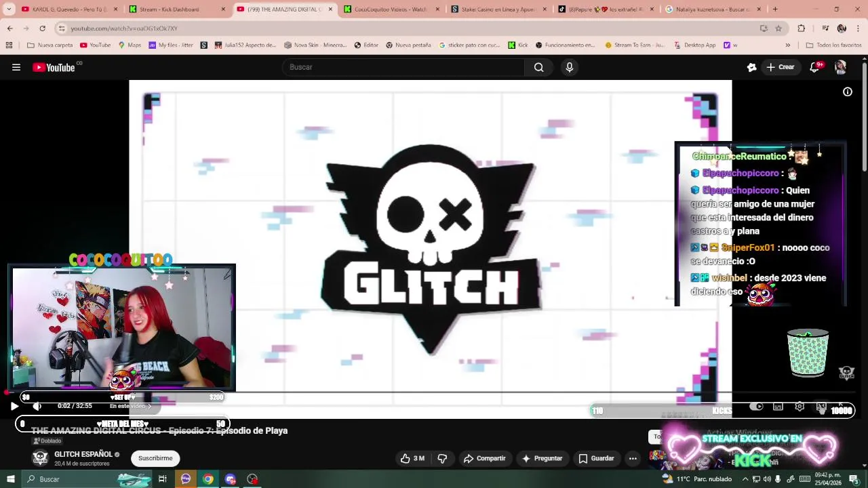Click the Preguntar button
The height and width of the screenshot is (488, 868).
tap(541, 458)
